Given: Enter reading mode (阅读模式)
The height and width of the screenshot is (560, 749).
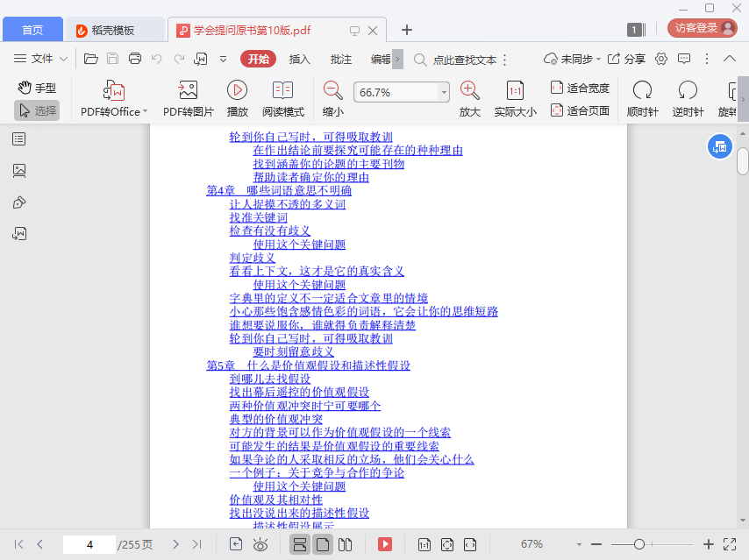Looking at the screenshot, I should (282, 99).
